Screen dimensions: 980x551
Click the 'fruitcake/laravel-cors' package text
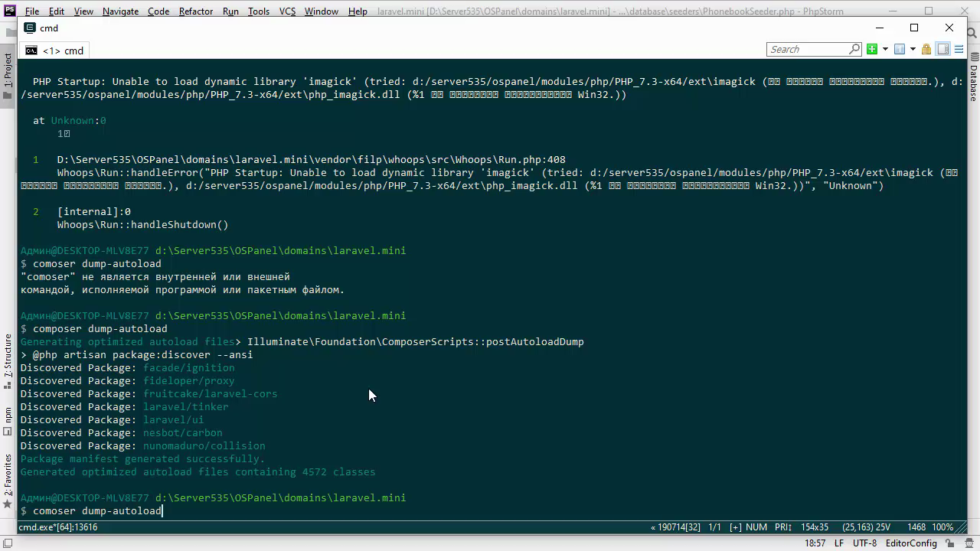pos(211,394)
